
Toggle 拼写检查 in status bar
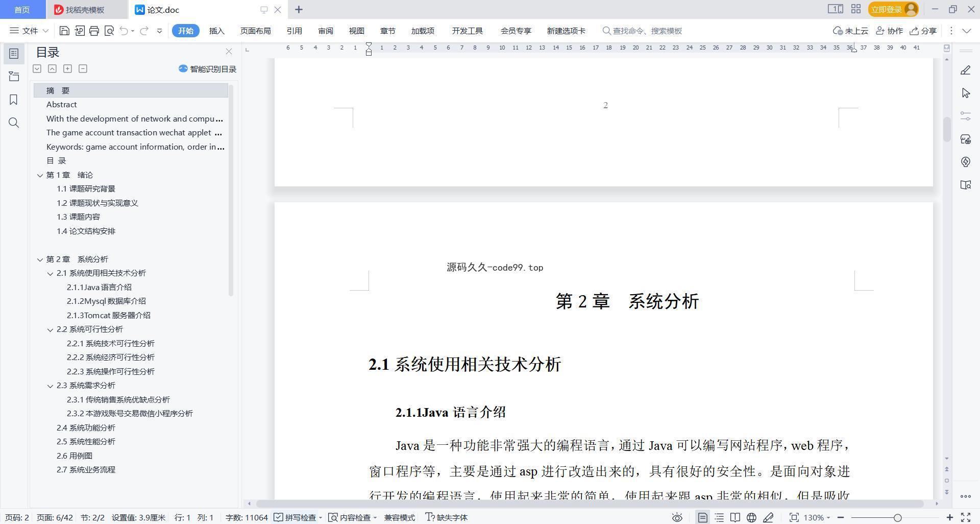(x=298, y=517)
